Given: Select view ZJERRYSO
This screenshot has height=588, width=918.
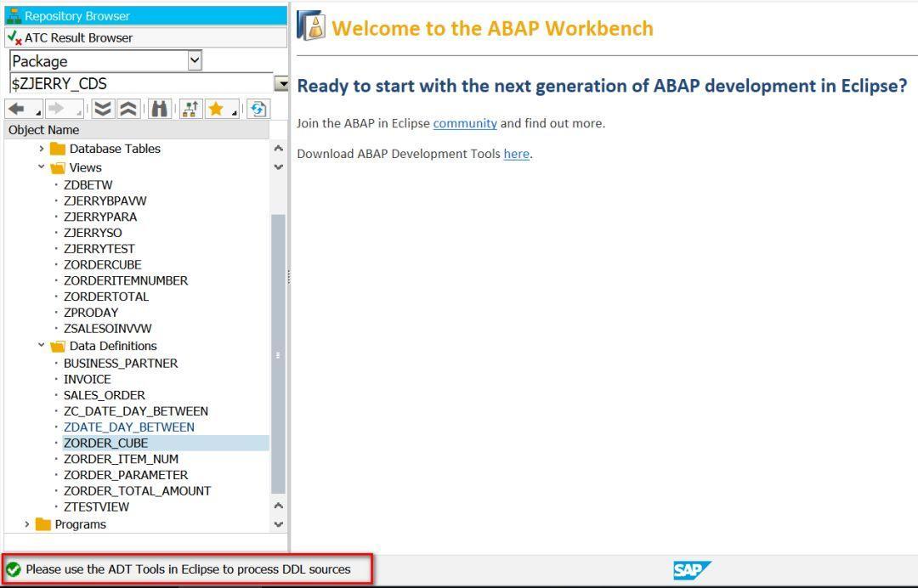Looking at the screenshot, I should click(93, 233).
